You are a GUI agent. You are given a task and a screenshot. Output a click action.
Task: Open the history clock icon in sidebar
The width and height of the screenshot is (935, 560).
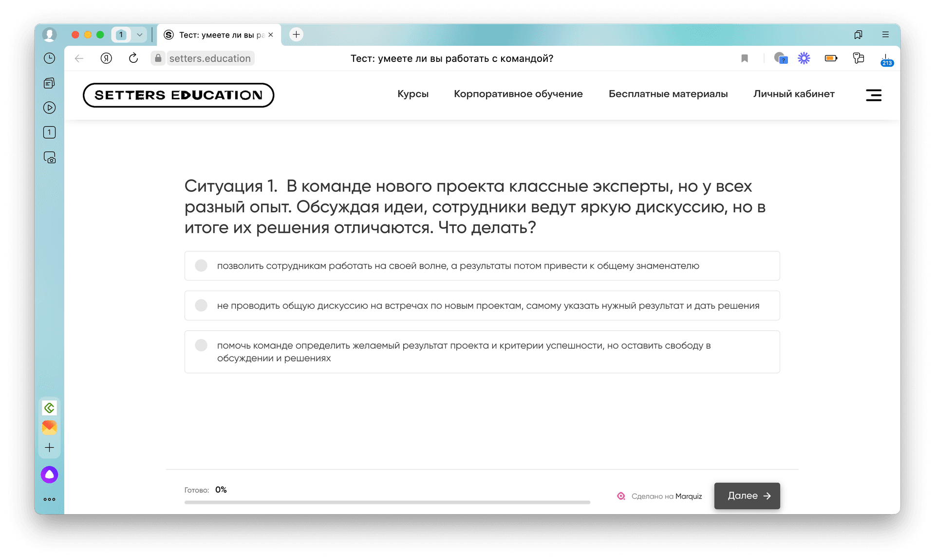click(x=49, y=58)
